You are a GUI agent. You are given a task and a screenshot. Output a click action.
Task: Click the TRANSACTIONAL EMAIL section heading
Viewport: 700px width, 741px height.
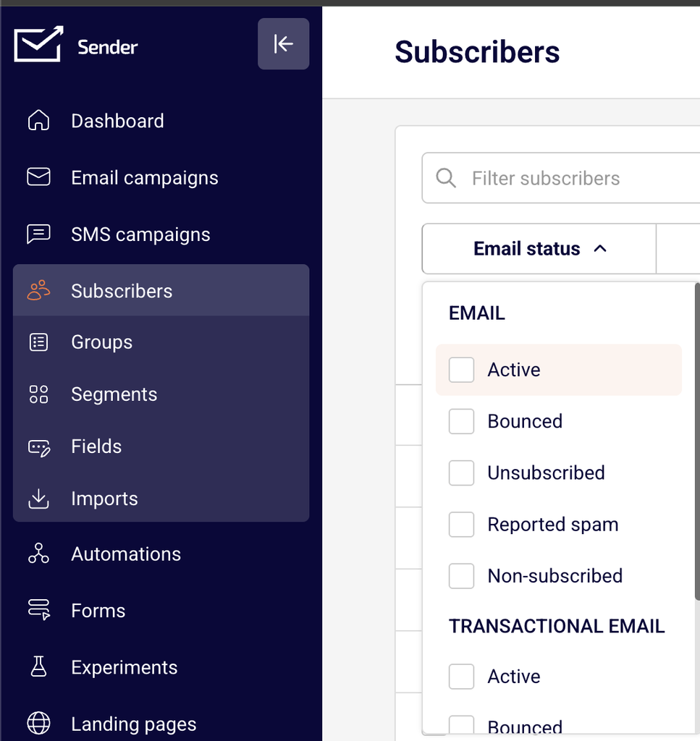click(x=557, y=626)
